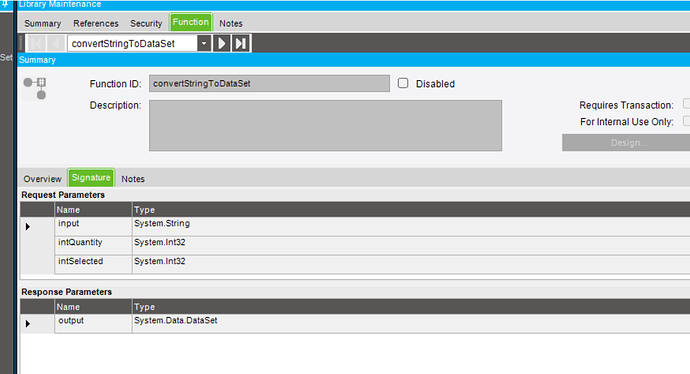Click the Type column header in Response Parameters

coord(411,307)
